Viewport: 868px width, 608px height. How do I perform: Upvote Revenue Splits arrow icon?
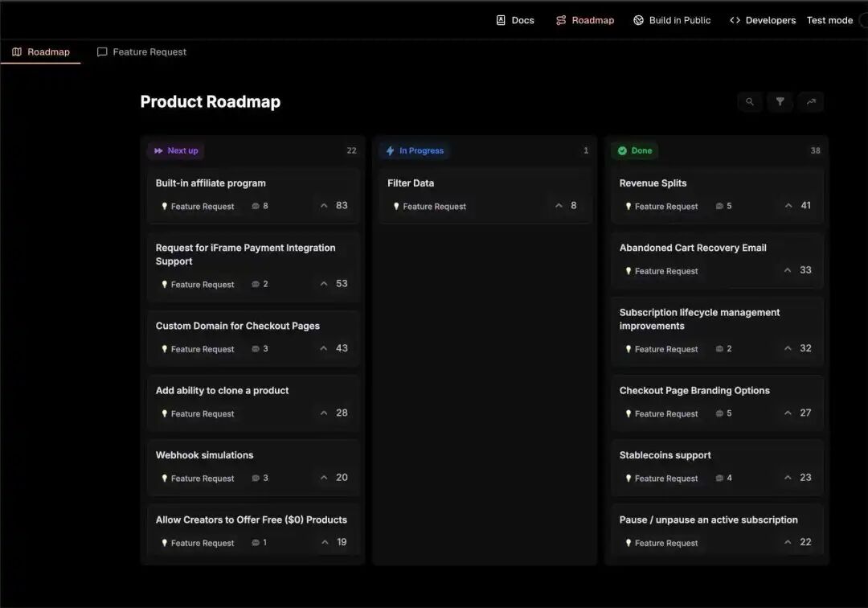pos(788,206)
